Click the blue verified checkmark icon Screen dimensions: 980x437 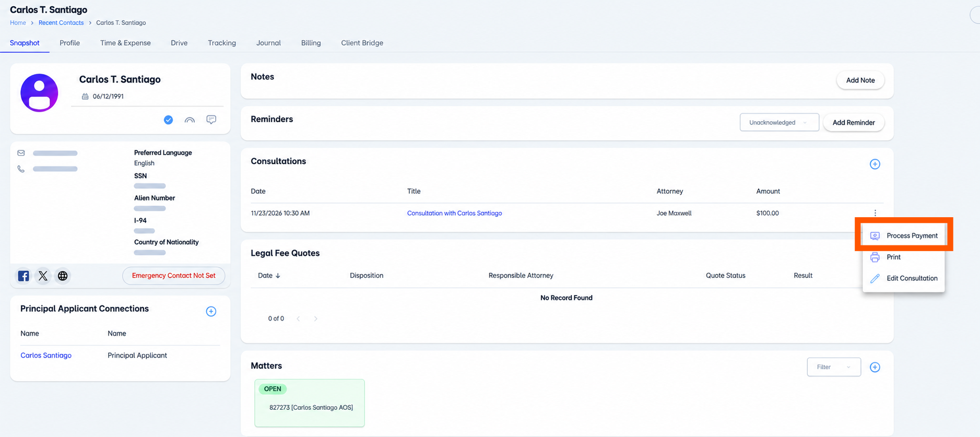coord(168,120)
